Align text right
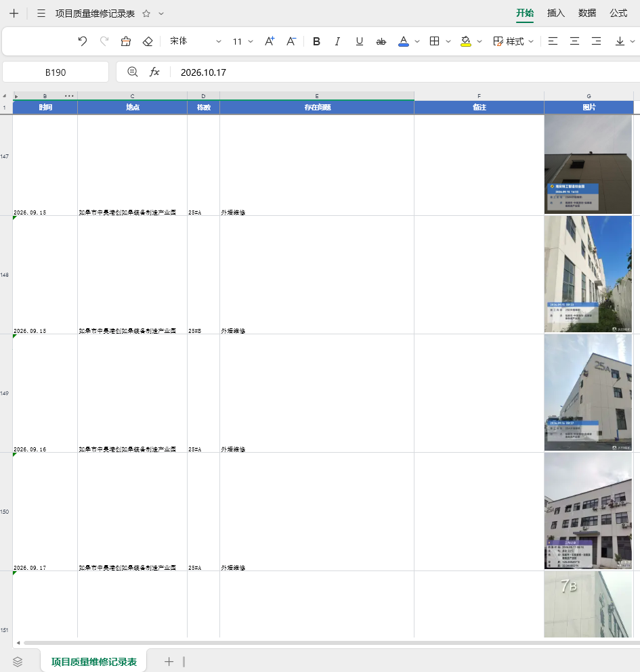The image size is (640, 672). click(596, 41)
